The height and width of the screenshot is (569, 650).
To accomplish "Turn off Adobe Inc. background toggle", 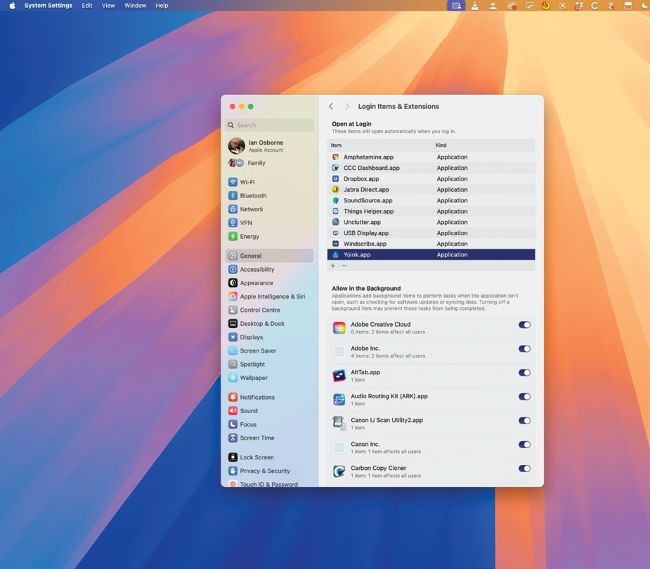I will (x=524, y=349).
